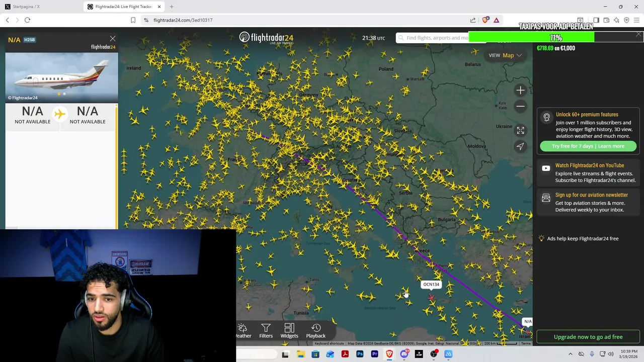
Task: Click the H25B aircraft type badge
Action: tap(30, 40)
